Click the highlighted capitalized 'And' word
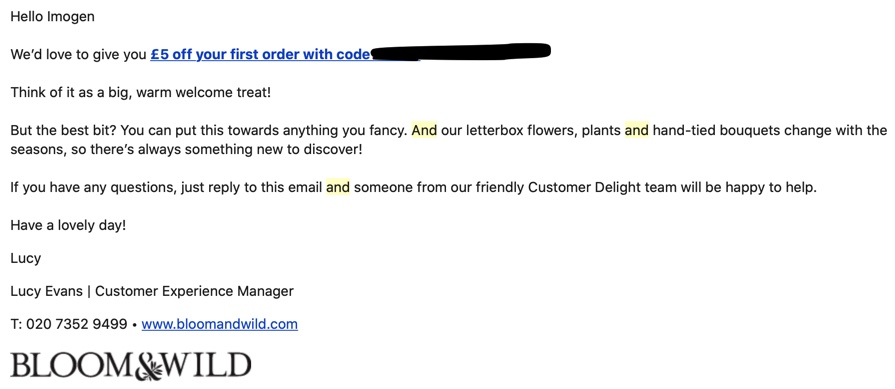The image size is (895, 389). click(x=424, y=131)
